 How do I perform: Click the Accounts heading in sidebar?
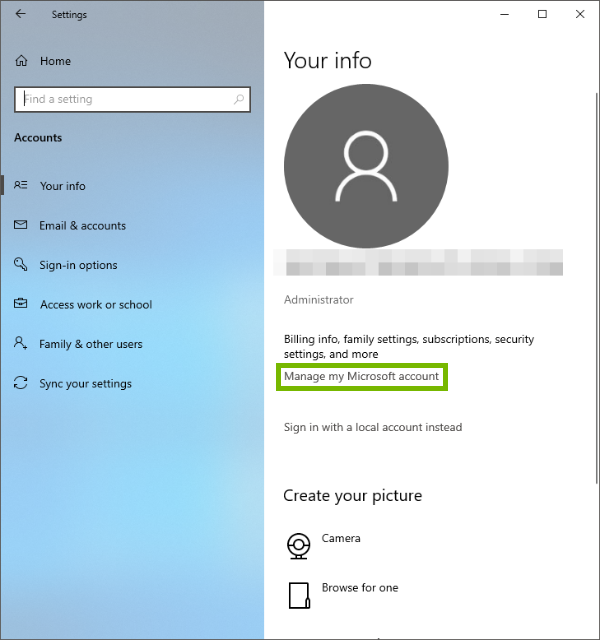click(38, 138)
